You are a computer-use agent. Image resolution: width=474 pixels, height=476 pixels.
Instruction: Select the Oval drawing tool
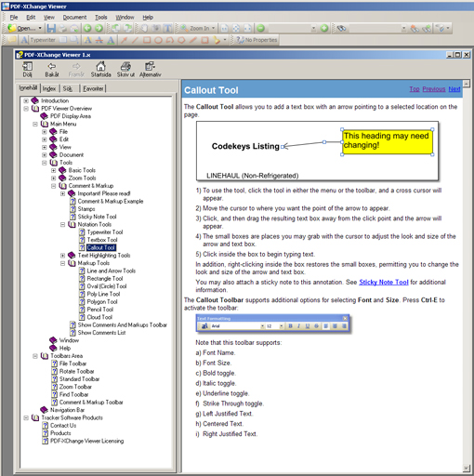[x=158, y=40]
